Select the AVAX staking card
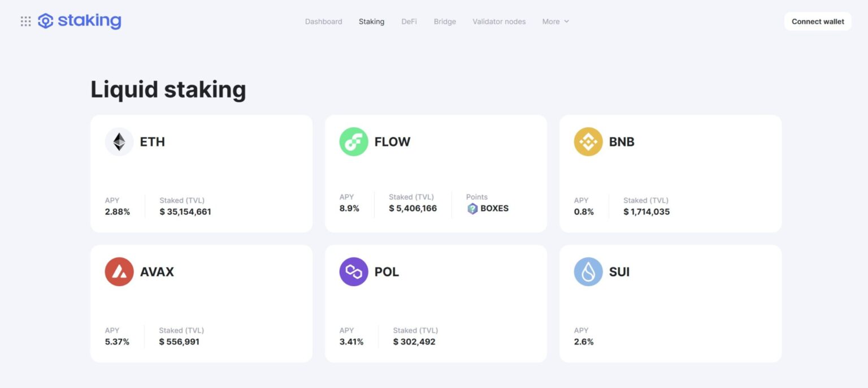The image size is (868, 388). (x=201, y=303)
